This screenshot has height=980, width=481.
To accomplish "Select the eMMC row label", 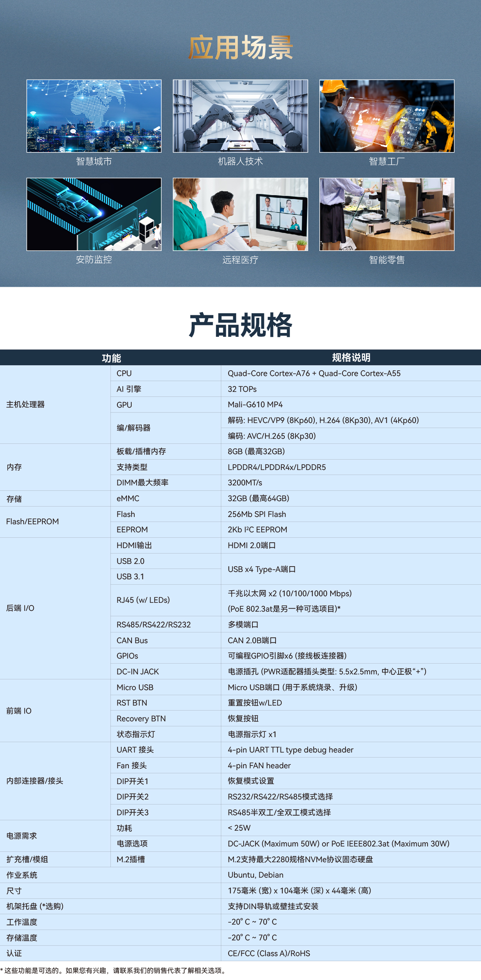I will 128,498.
